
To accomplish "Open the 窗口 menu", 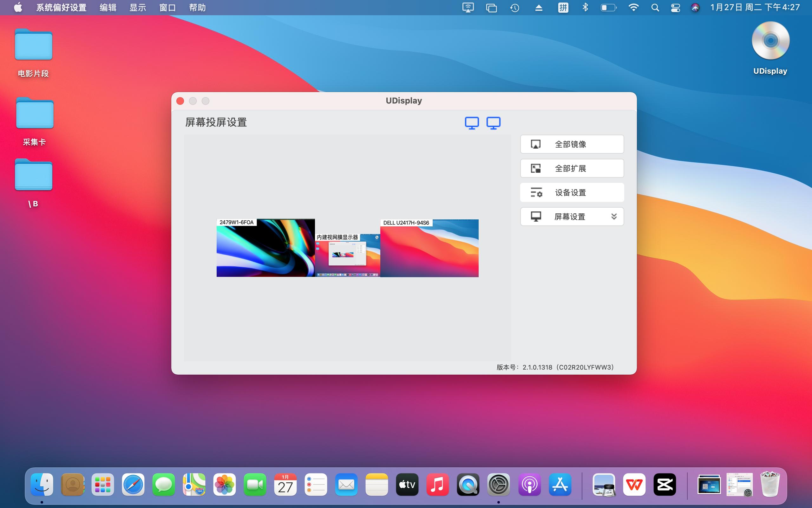I will click(168, 7).
